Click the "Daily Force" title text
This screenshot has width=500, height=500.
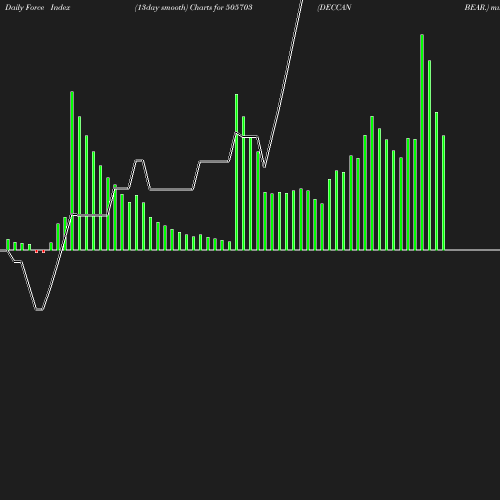pos(25,7)
